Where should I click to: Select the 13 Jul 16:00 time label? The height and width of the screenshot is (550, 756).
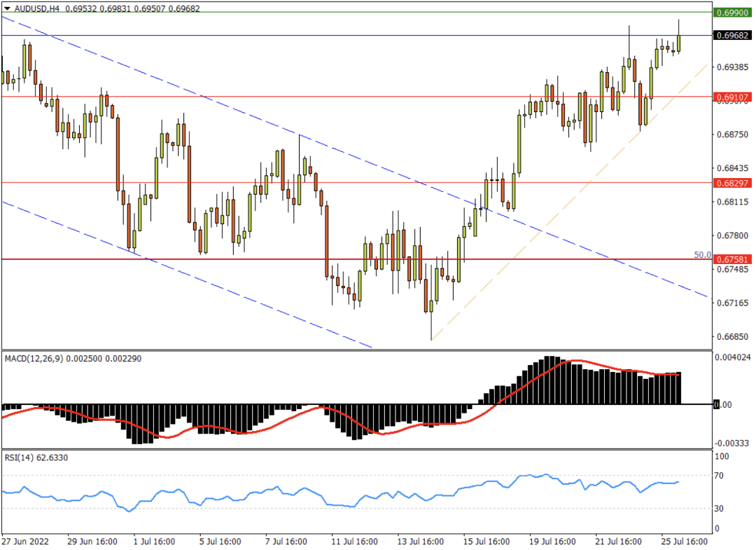pos(421,541)
